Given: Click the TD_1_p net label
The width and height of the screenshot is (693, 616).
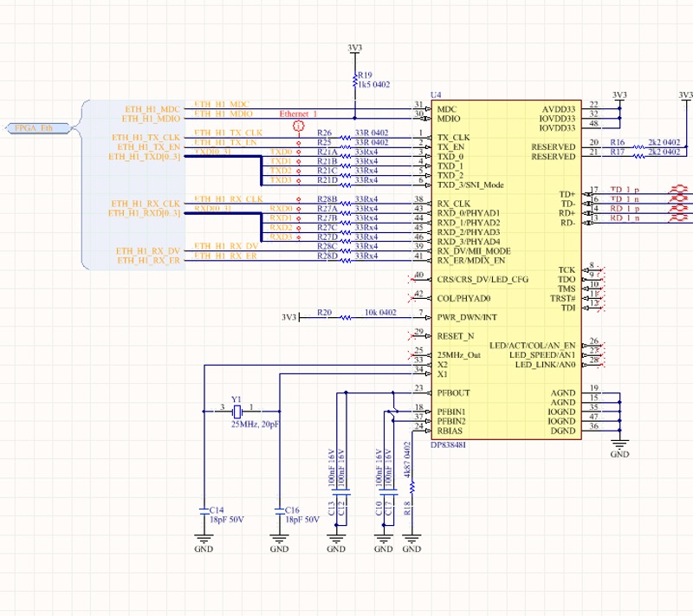Looking at the screenshot, I should click(x=625, y=190).
